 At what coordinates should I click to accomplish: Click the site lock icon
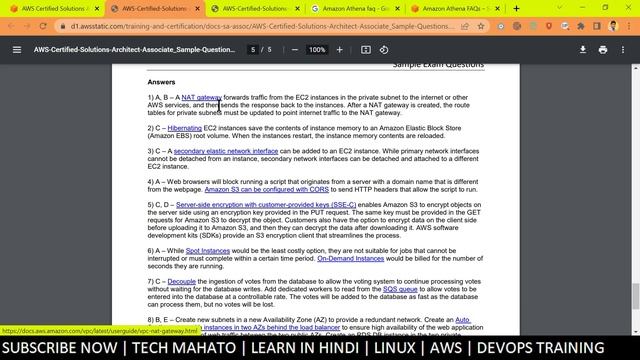point(63,26)
